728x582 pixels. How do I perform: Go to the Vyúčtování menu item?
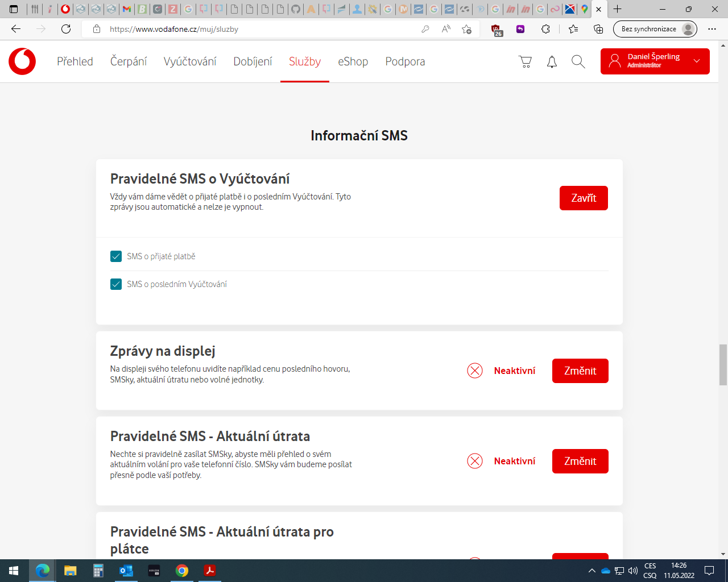click(x=190, y=61)
